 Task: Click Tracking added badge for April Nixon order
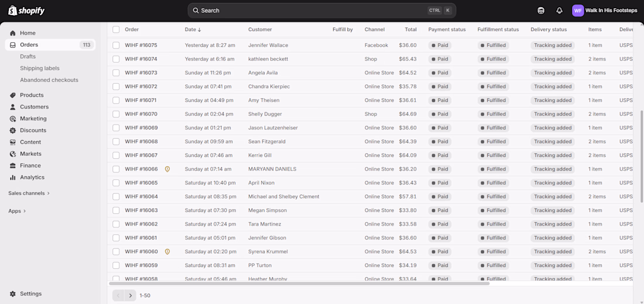553,183
